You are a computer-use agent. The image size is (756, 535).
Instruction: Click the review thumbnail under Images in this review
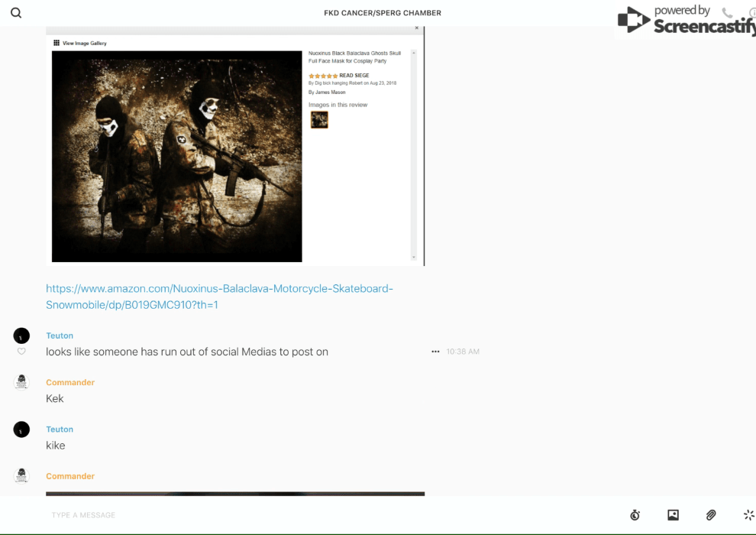click(319, 119)
